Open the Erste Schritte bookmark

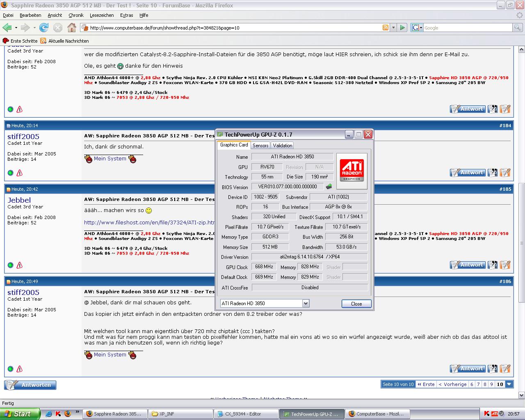coord(20,41)
